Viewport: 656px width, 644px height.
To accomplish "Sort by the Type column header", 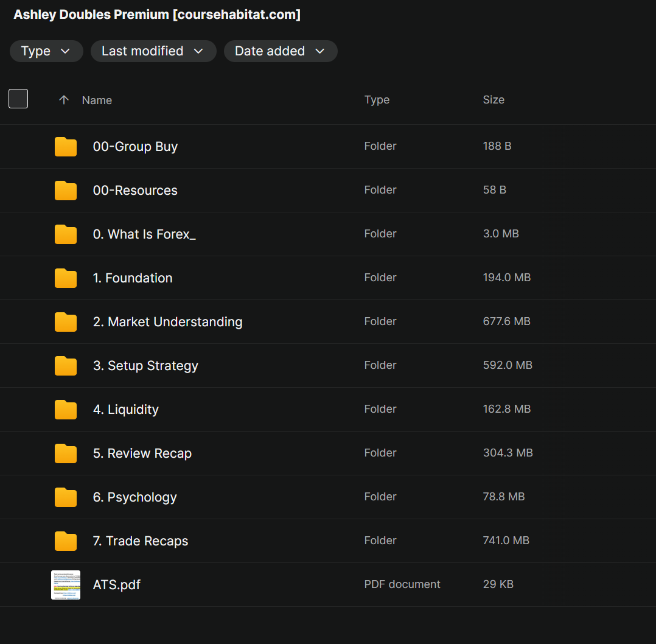I will (x=377, y=100).
